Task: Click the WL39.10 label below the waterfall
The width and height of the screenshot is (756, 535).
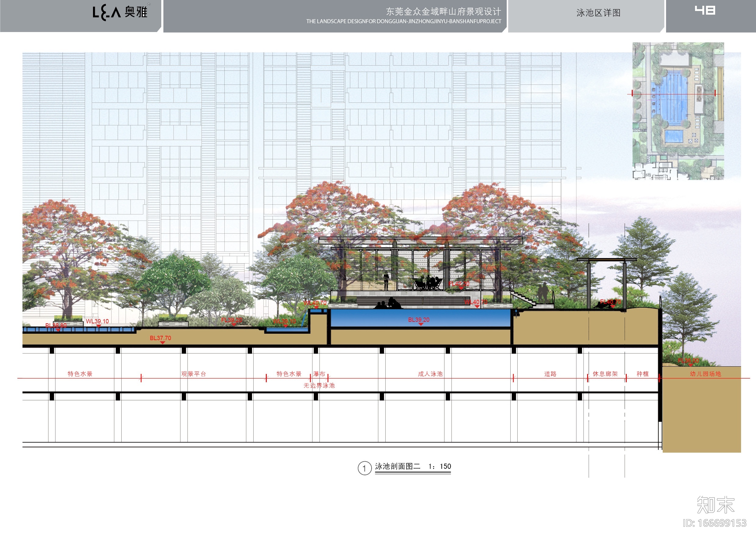Action: [x=284, y=321]
